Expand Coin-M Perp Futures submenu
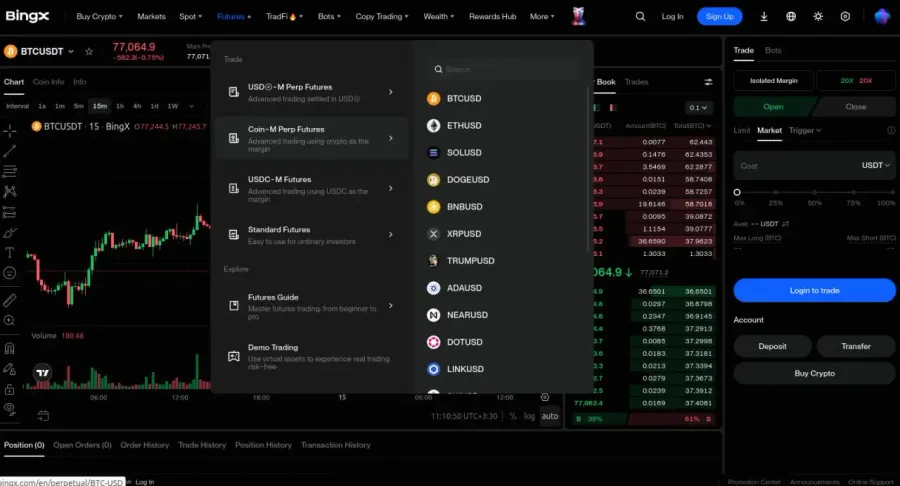The width and height of the screenshot is (900, 486). coord(391,138)
